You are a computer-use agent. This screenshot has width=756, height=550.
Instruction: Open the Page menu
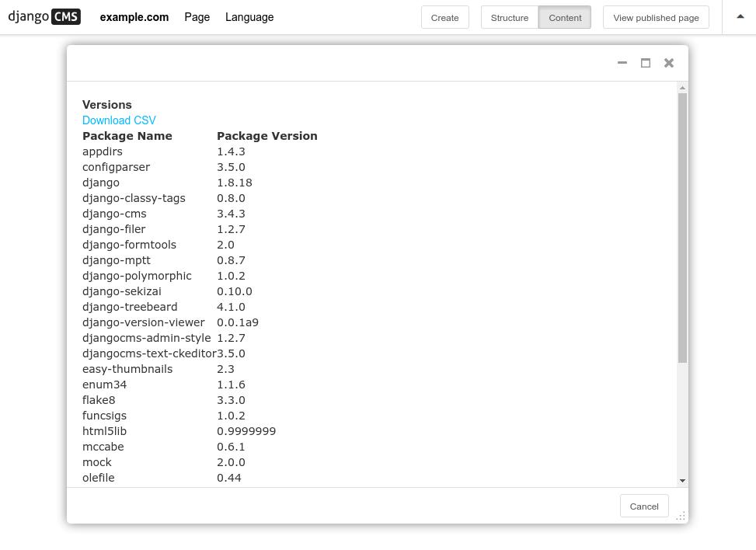197,17
